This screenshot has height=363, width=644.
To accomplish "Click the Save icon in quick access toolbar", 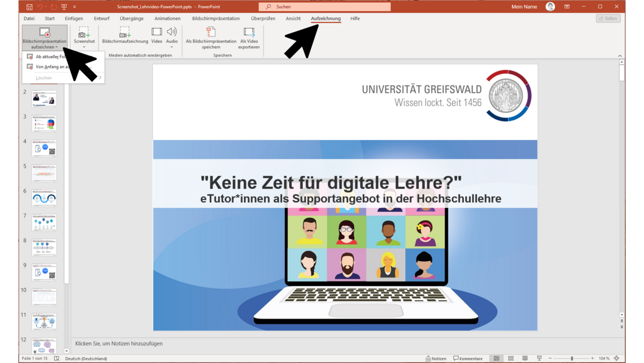I will (x=29, y=7).
